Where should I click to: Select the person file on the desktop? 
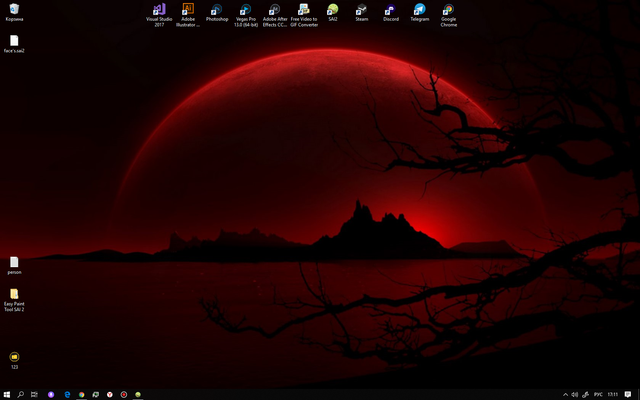14,265
